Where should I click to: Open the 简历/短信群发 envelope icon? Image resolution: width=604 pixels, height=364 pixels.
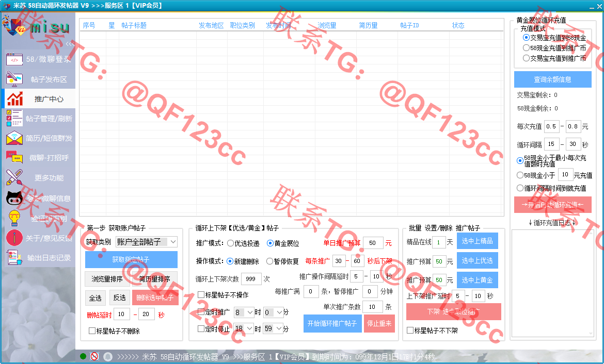pos(14,138)
